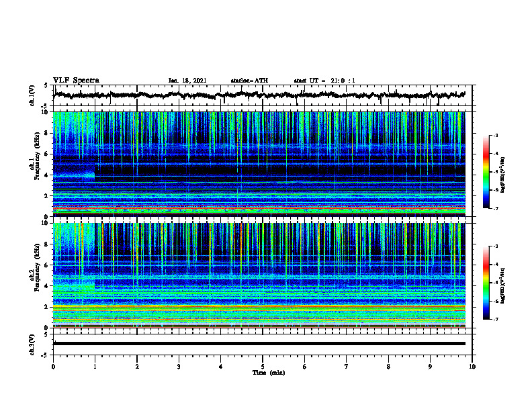Click the "6" minute tick label on time axis
The width and height of the screenshot is (532, 411).
(x=305, y=367)
